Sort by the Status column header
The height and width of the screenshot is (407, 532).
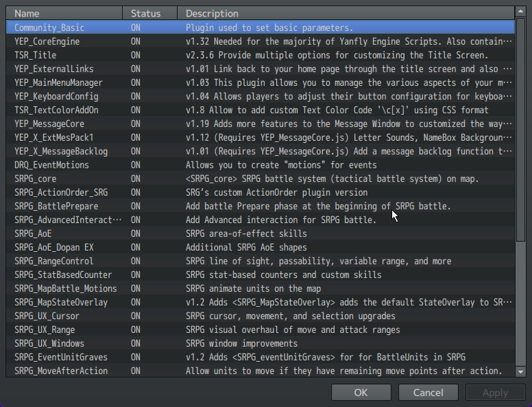click(x=149, y=13)
